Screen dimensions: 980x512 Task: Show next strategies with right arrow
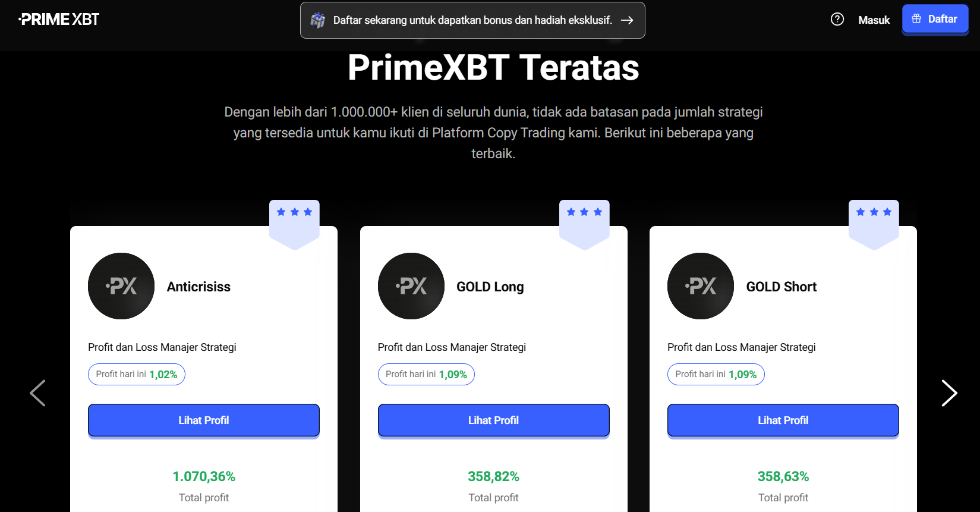coord(949,393)
